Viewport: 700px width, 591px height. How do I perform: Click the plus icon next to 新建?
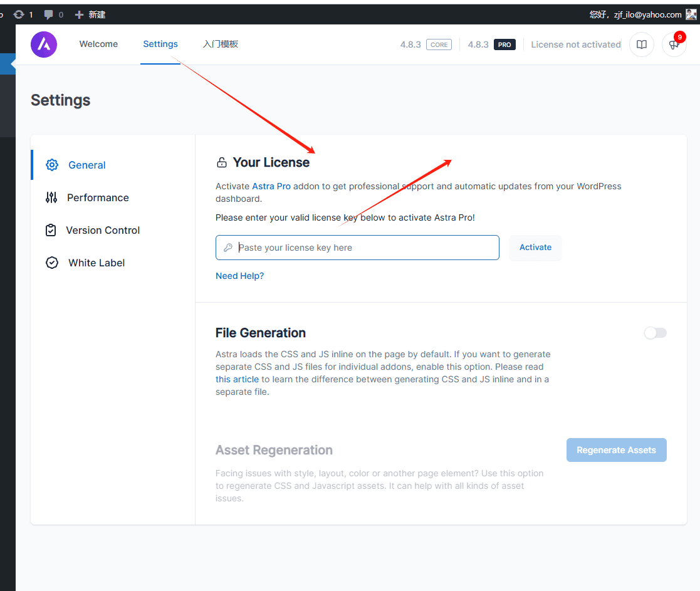[79, 15]
